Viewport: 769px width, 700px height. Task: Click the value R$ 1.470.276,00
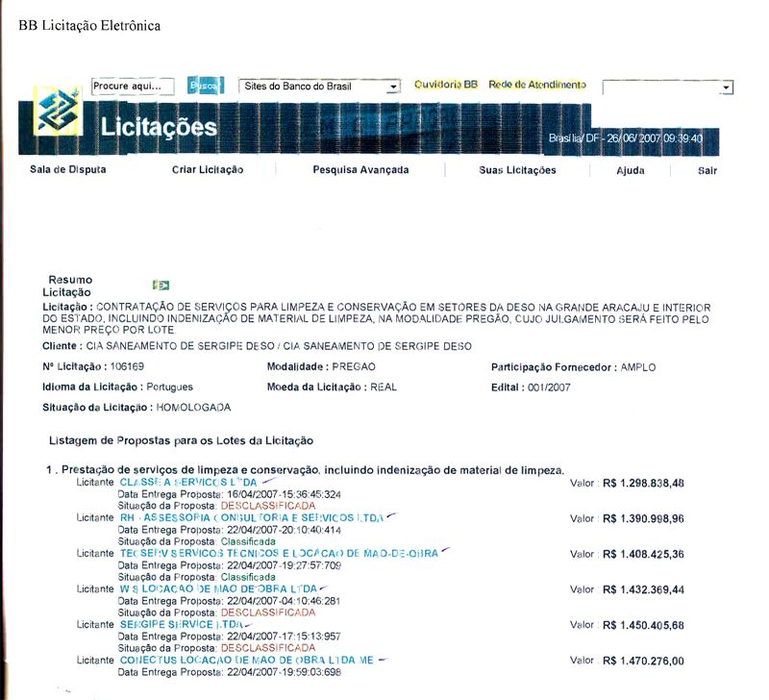point(643,662)
